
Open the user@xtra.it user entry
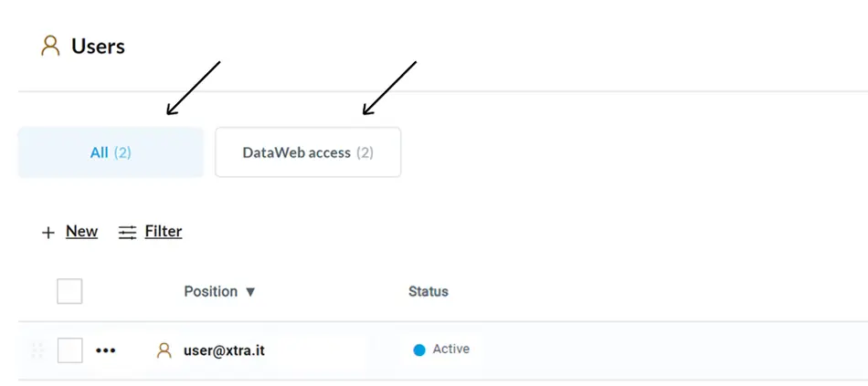tap(224, 350)
